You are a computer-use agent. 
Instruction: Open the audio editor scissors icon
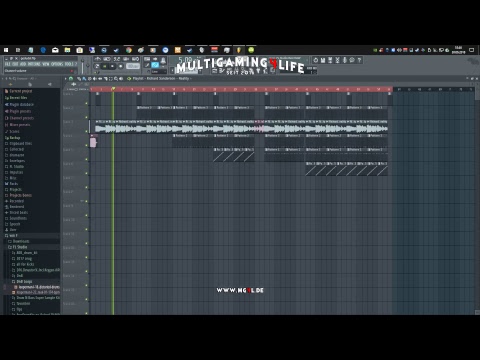[338, 60]
